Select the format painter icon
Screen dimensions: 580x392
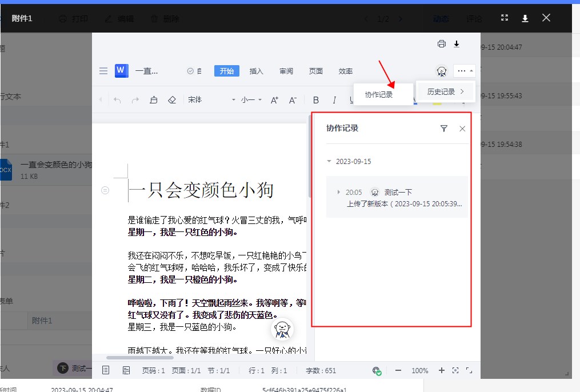[x=153, y=100]
